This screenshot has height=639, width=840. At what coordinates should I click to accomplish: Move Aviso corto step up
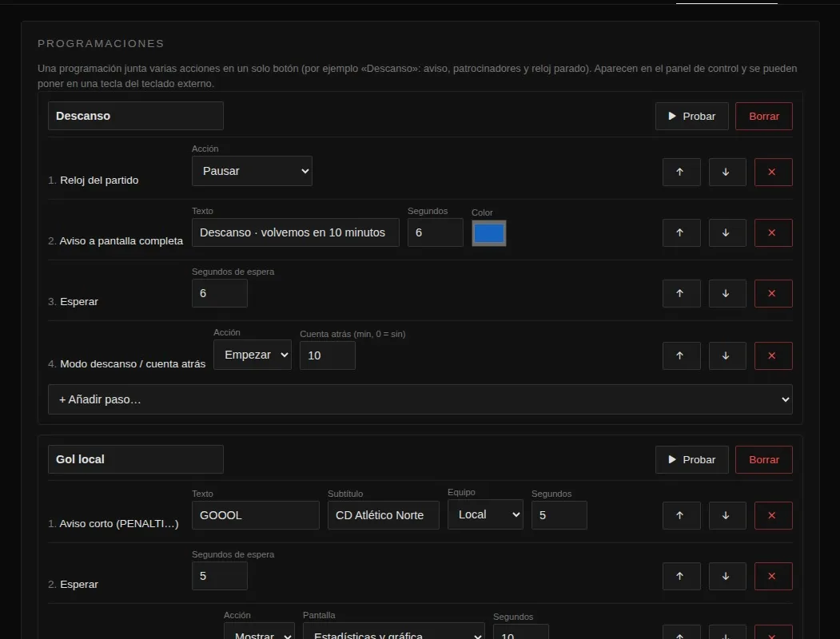tap(681, 515)
